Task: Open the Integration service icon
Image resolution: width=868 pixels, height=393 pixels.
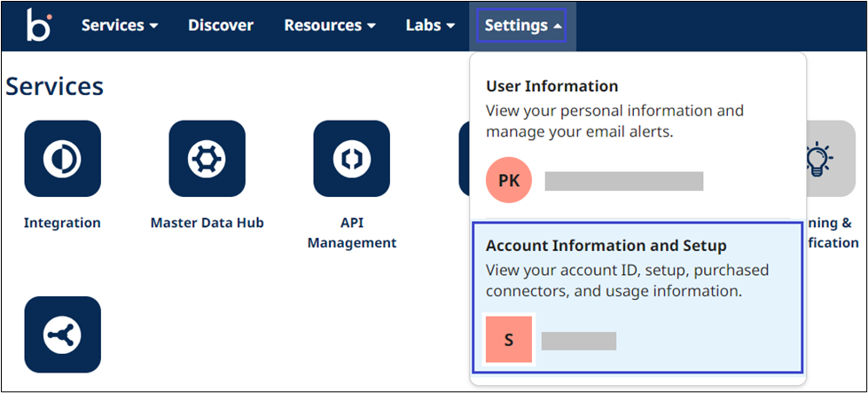Action: point(62,159)
